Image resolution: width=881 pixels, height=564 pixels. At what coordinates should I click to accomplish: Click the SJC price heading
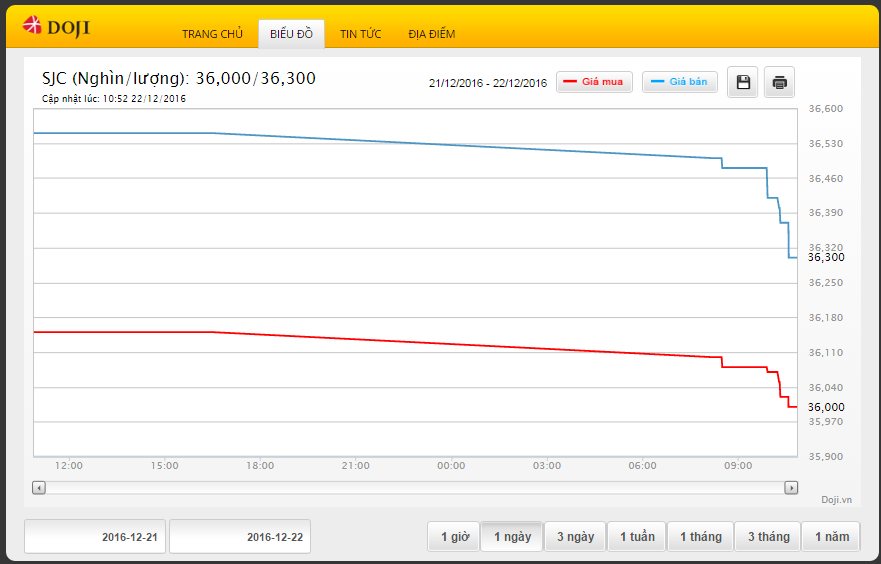click(x=179, y=79)
